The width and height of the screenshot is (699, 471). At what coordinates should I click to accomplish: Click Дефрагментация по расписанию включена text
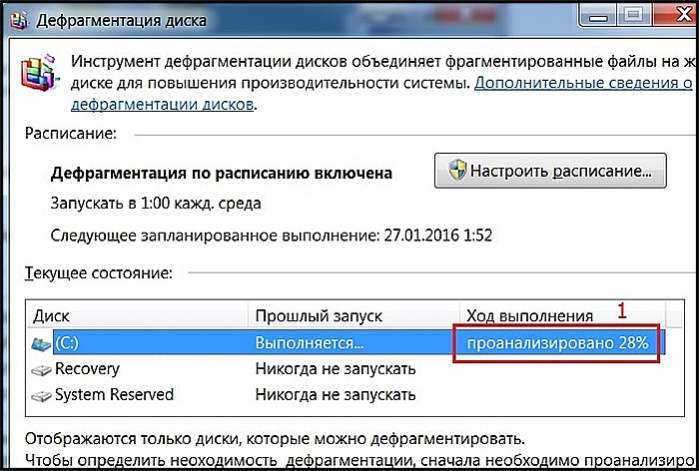tap(222, 173)
